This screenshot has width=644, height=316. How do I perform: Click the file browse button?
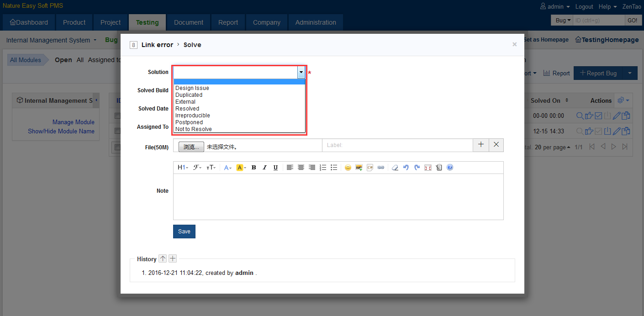coord(191,147)
